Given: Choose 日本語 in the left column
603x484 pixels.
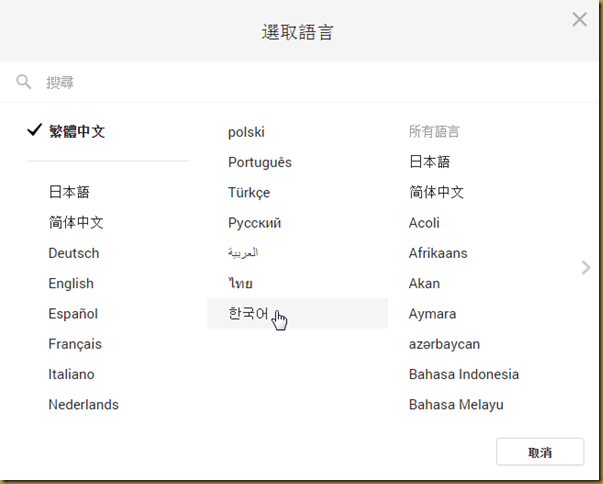Looking at the screenshot, I should click(x=69, y=192).
